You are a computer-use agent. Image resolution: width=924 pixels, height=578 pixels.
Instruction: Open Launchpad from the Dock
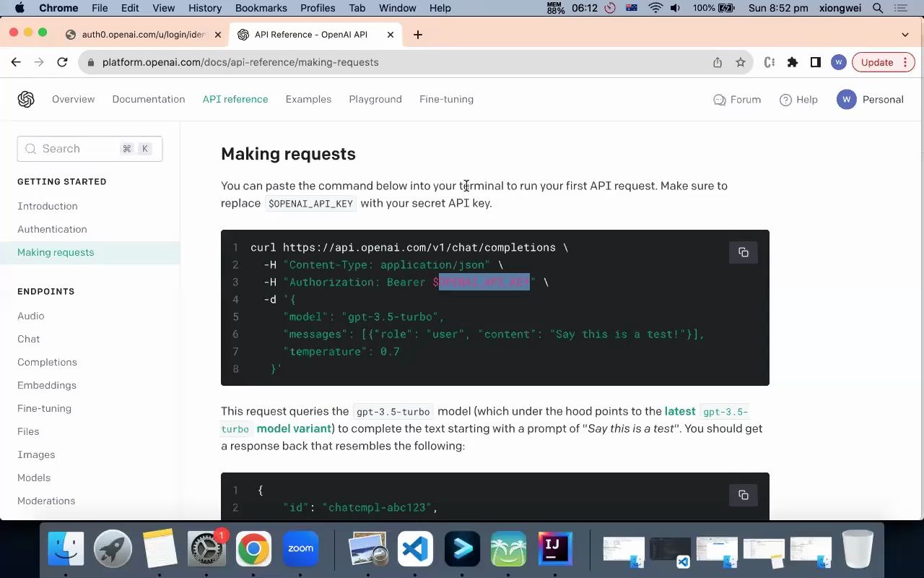(113, 549)
